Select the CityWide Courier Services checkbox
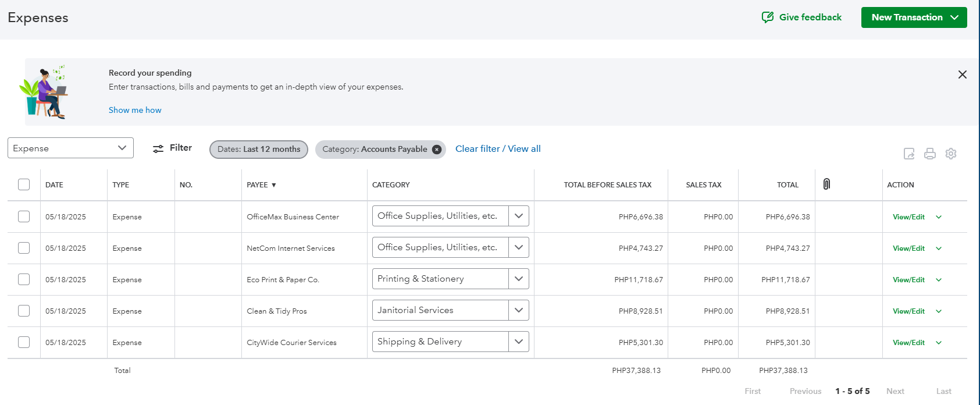Viewport: 980px width, 405px height. (x=24, y=342)
